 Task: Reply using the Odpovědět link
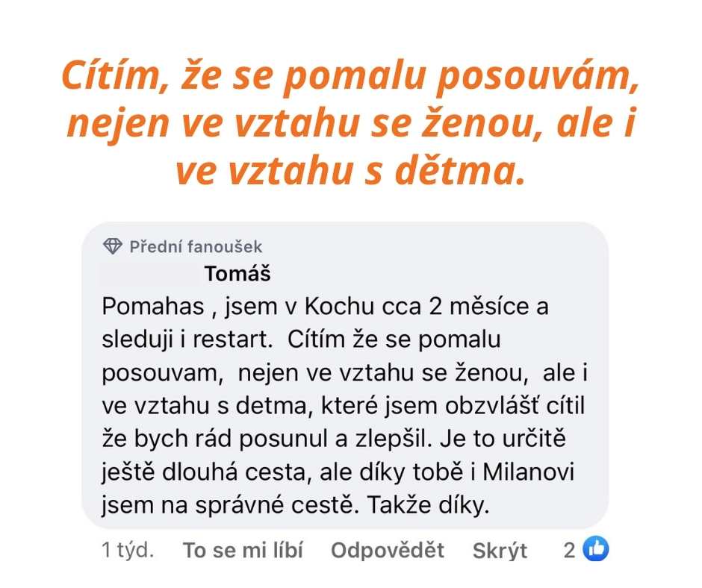coord(388,551)
